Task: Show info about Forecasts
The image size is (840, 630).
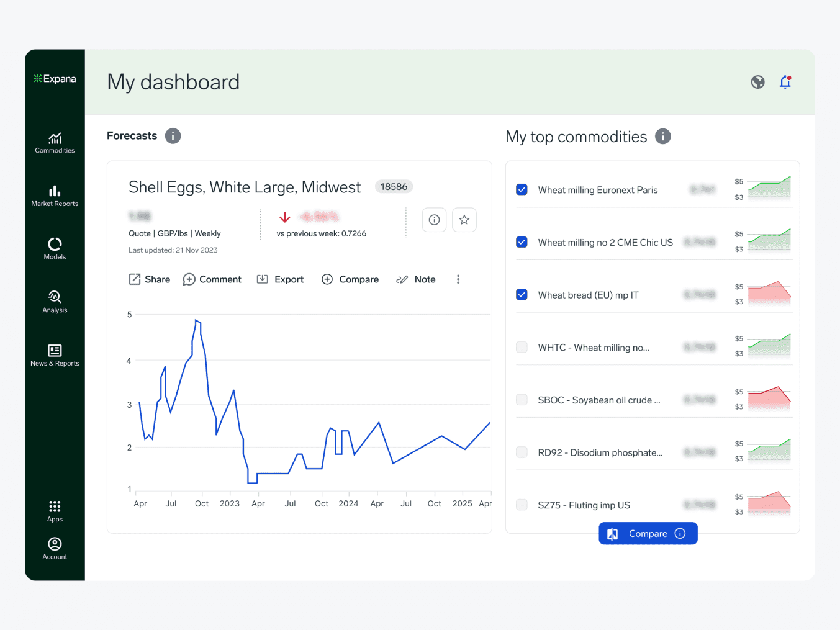Action: (x=173, y=136)
